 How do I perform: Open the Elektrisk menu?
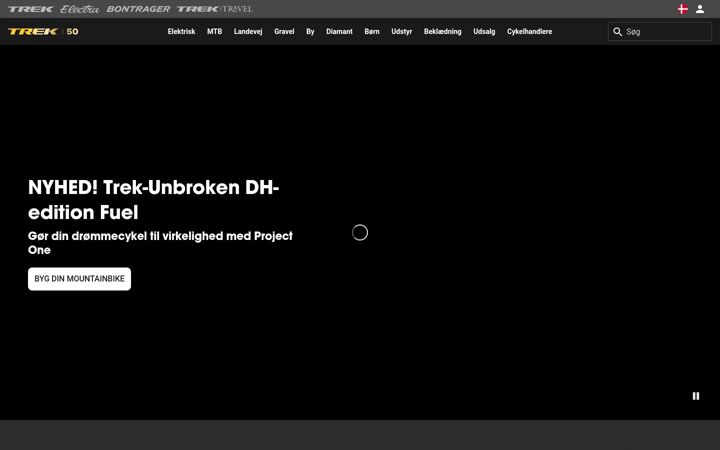pos(181,32)
